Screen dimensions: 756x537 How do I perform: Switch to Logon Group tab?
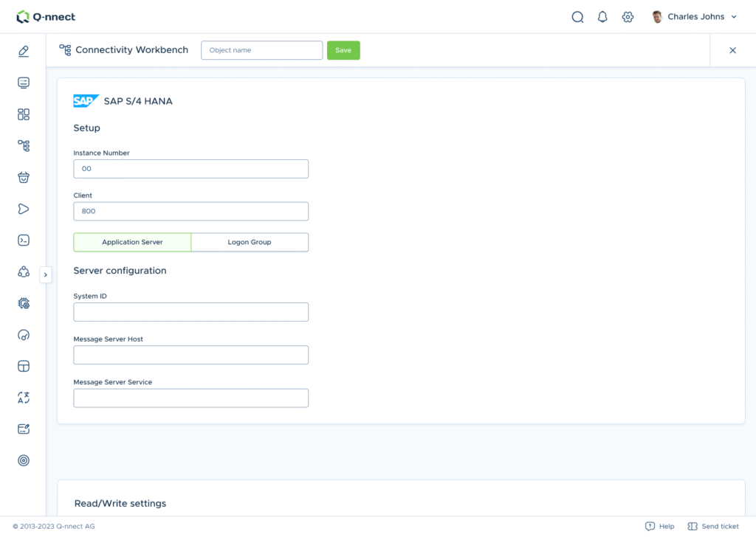pyautogui.click(x=250, y=242)
